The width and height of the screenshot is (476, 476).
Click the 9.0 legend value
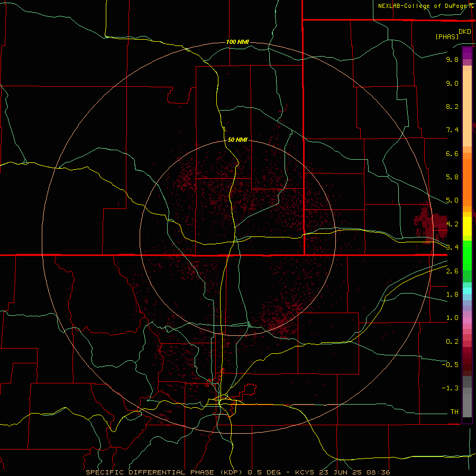pyautogui.click(x=452, y=83)
